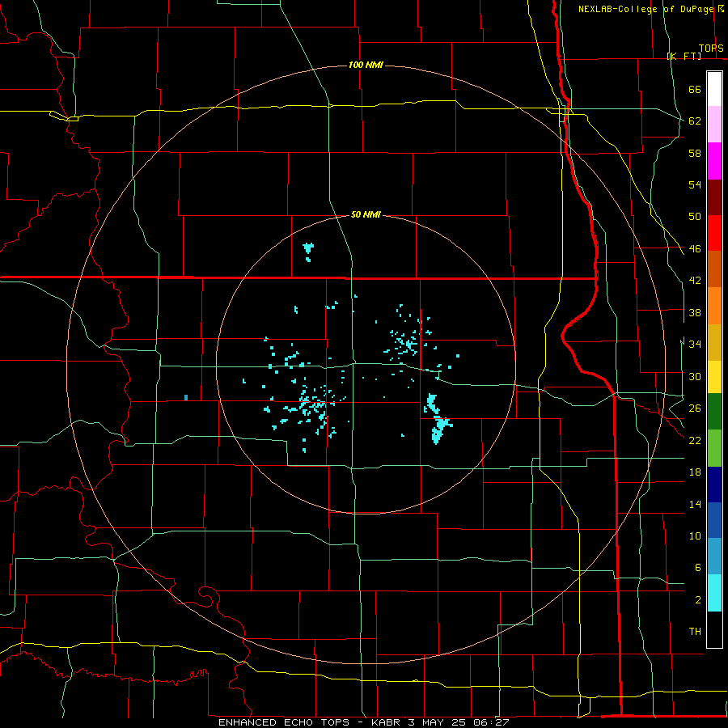This screenshot has width=728, height=728.
Task: Click the legend value '50' beside the color bar
Action: click(695, 217)
